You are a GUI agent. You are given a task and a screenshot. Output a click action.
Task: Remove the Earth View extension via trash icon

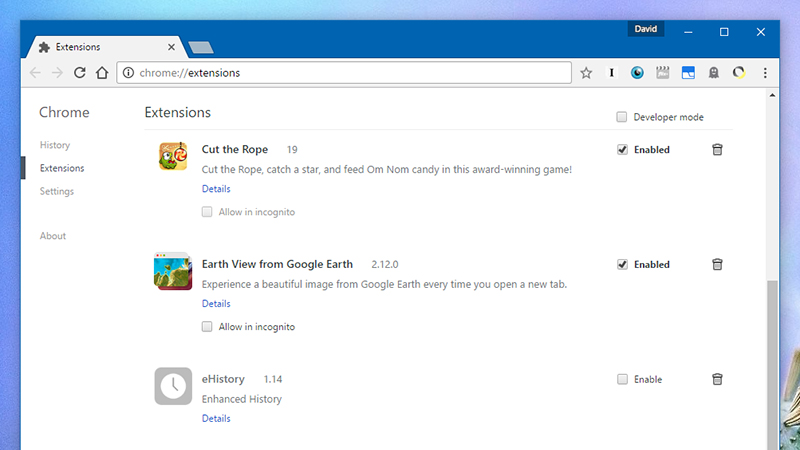(x=717, y=264)
